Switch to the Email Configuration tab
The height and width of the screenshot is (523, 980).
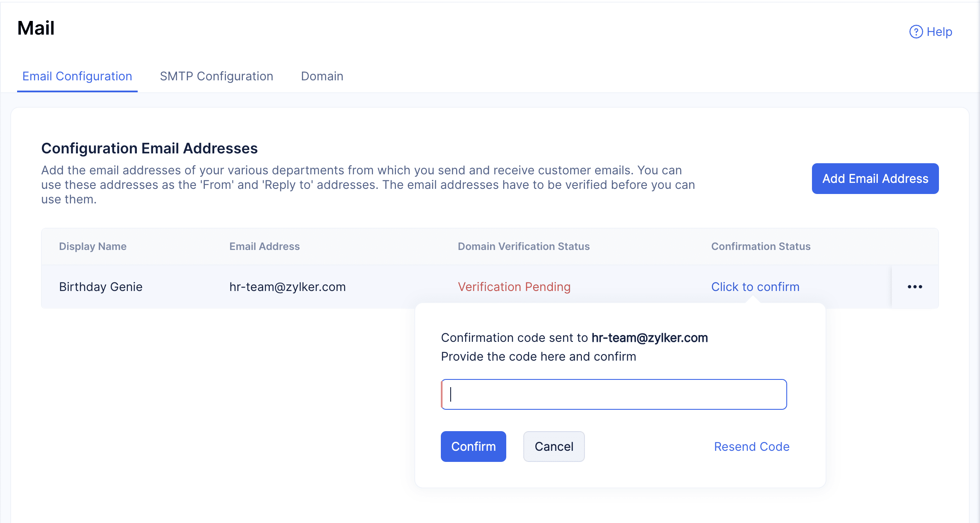77,76
